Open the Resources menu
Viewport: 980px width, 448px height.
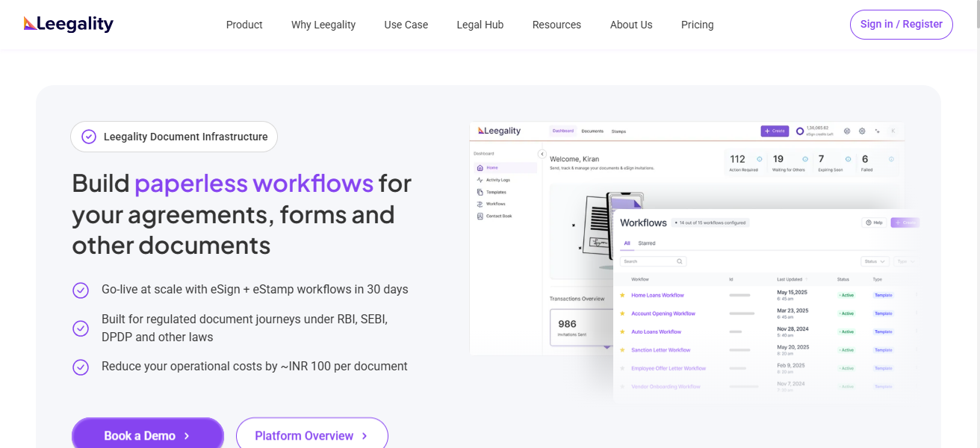click(556, 25)
